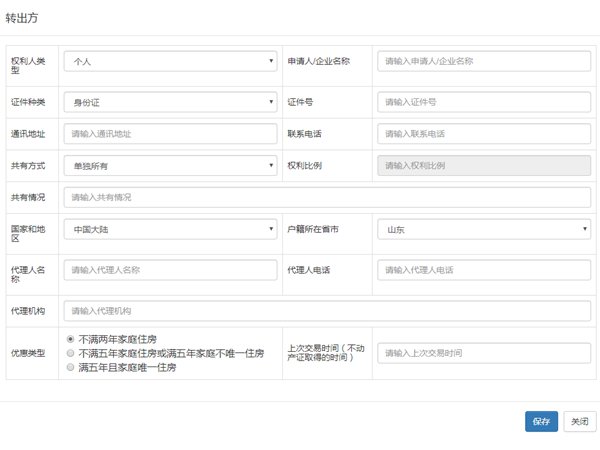600x450 pixels.
Task: Focus the 通讯地址 input field
Action: pyautogui.click(x=170, y=133)
